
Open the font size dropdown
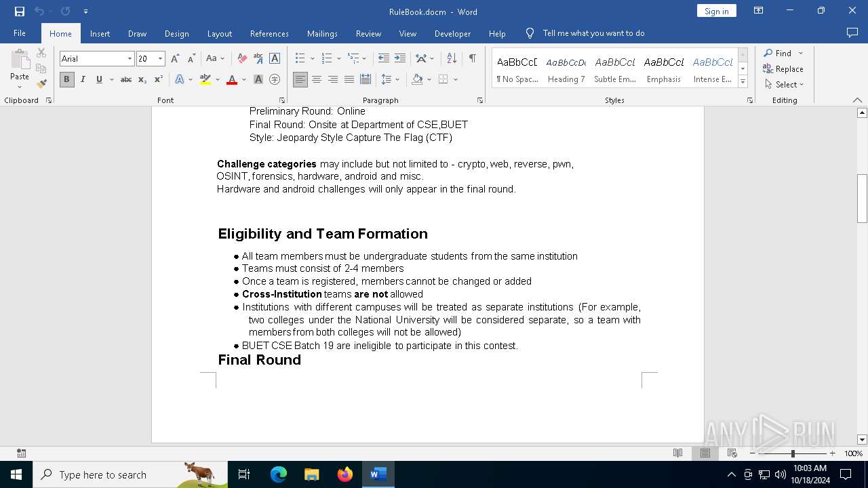161,59
